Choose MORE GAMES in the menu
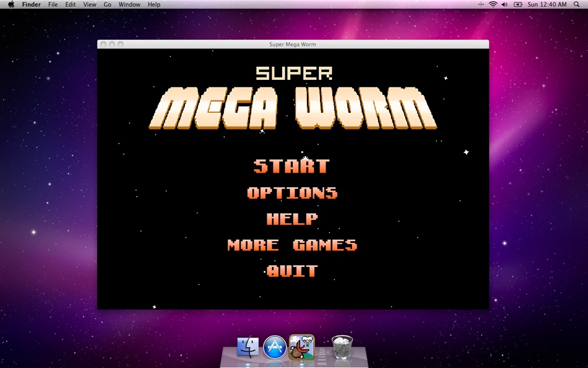The image size is (588, 368). tap(292, 245)
